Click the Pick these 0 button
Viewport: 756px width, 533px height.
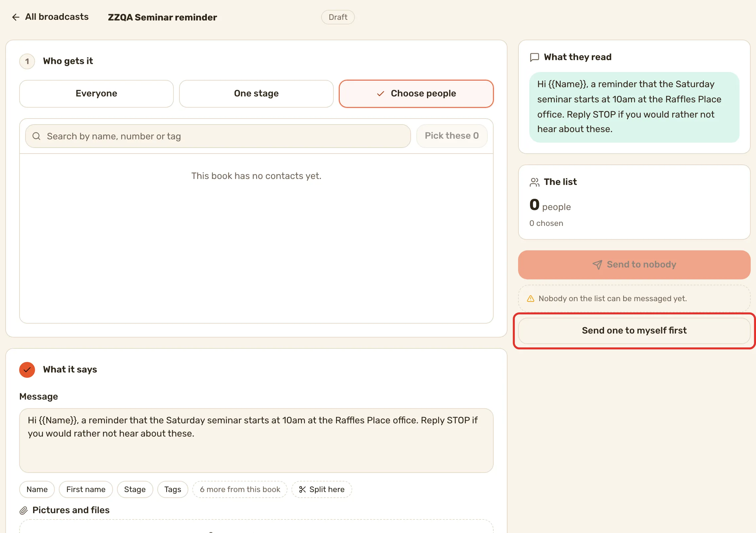[x=452, y=136]
